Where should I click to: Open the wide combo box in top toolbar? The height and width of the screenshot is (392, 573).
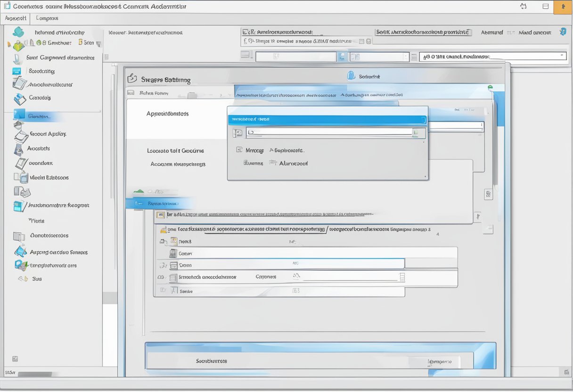click(x=492, y=57)
